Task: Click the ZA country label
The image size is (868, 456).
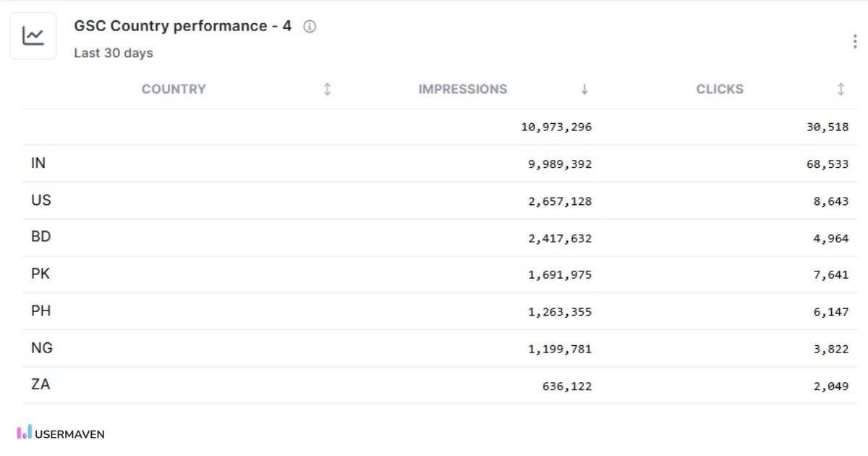Action: coord(41,384)
